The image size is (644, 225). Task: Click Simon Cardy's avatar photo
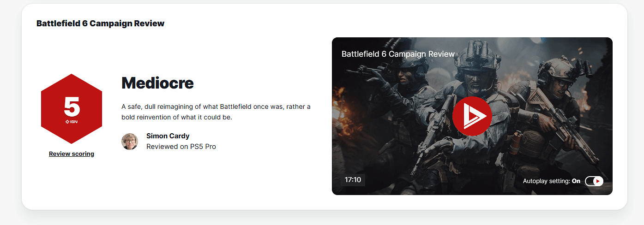point(130,142)
